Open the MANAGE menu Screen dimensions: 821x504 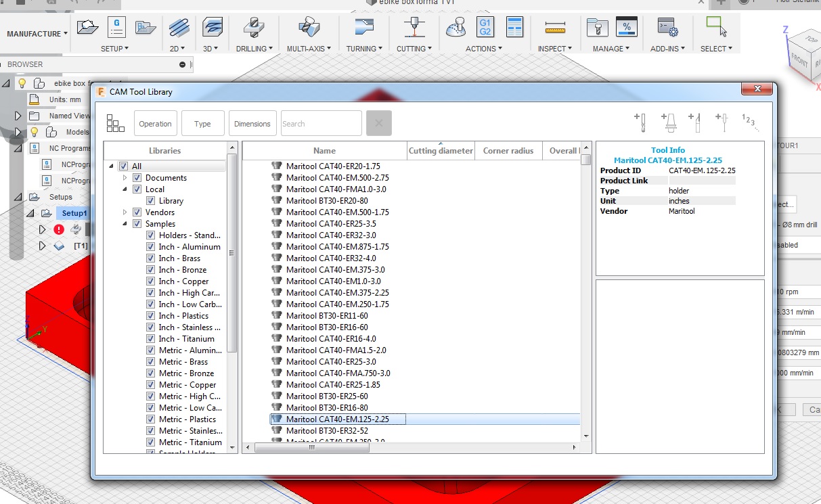611,49
